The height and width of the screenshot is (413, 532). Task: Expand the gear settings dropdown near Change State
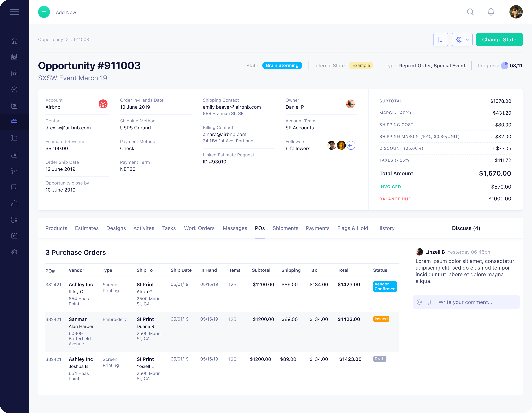click(462, 40)
